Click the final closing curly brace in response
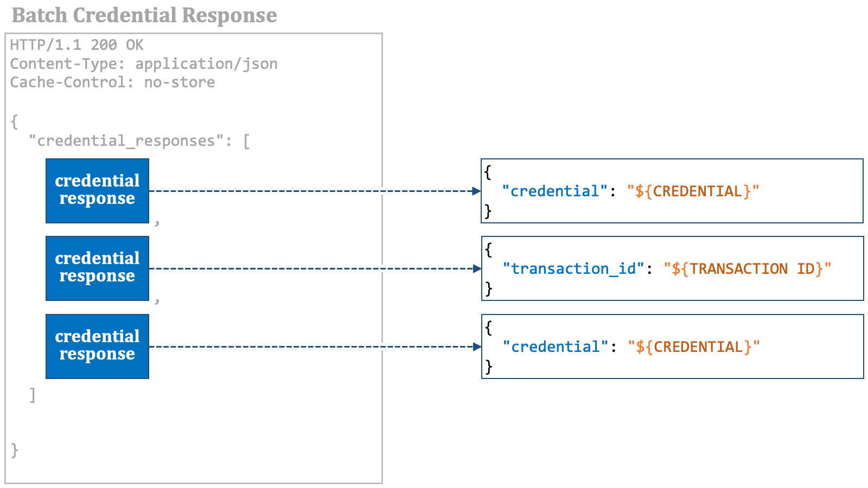This screenshot has width=868, height=488. click(x=15, y=450)
